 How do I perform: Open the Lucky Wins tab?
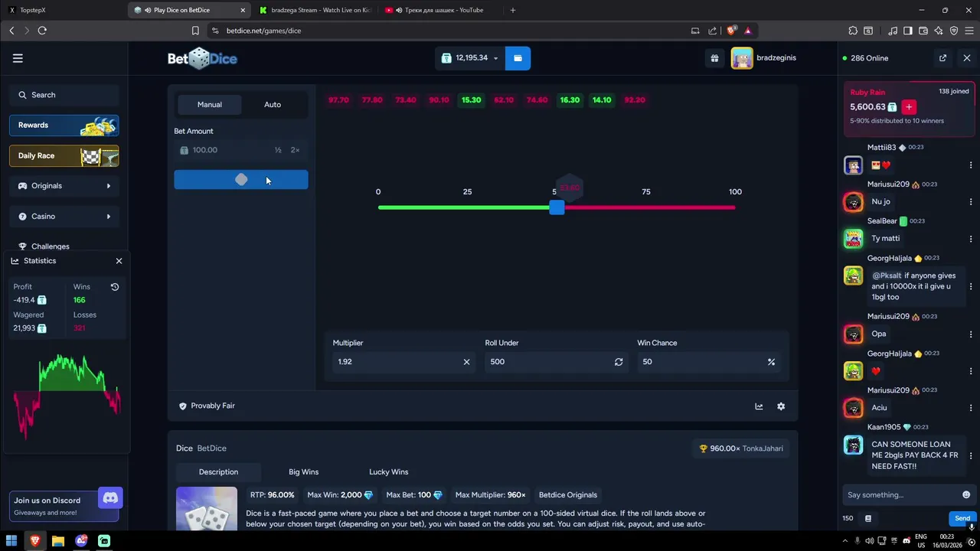pos(389,472)
